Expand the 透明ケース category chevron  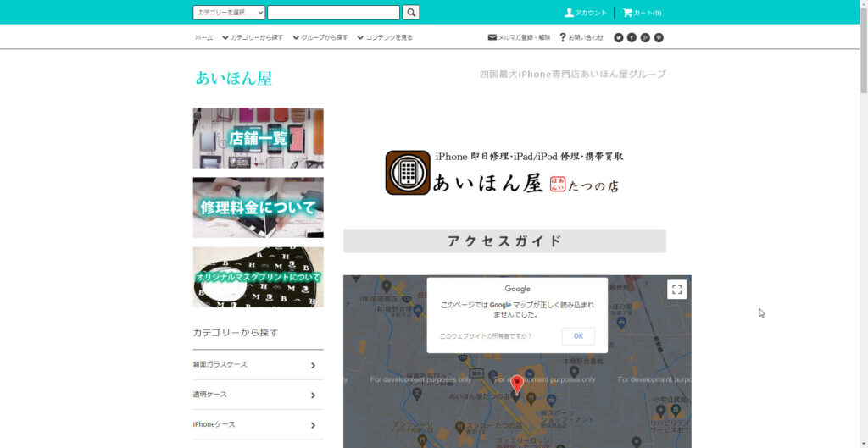point(314,395)
